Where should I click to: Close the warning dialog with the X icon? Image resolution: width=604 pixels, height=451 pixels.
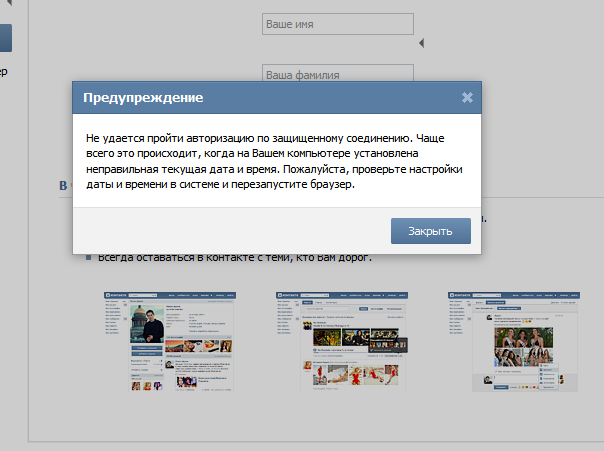pos(467,98)
